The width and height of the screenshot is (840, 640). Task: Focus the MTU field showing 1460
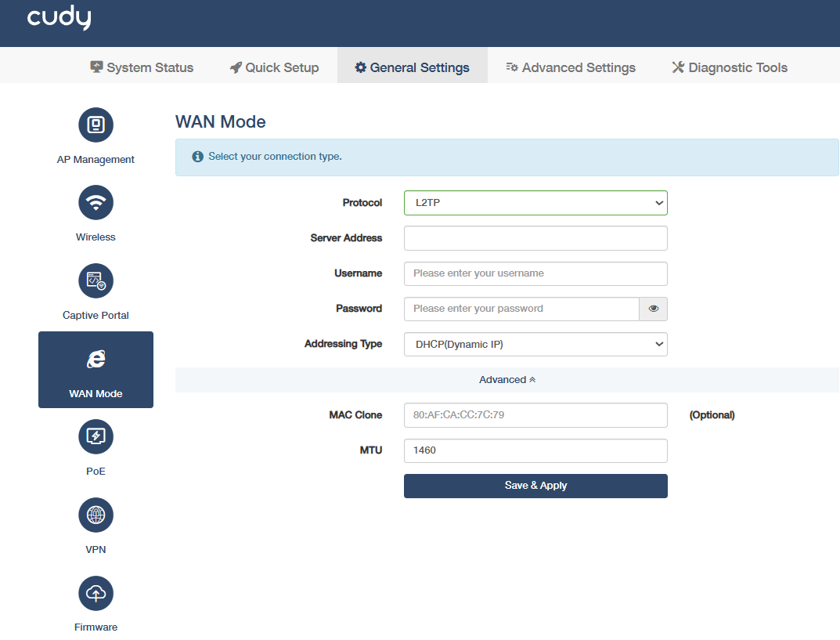(535, 450)
